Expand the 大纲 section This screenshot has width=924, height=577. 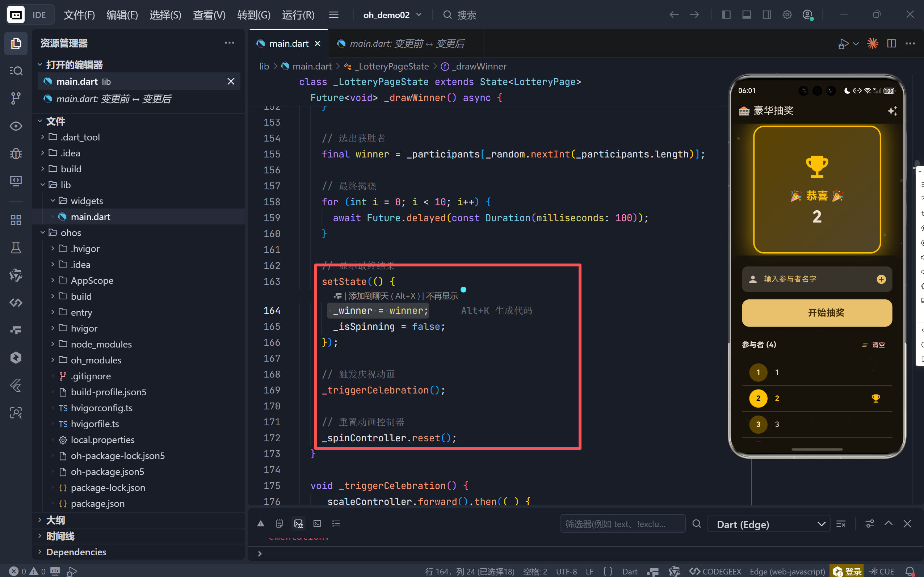pyautogui.click(x=55, y=520)
